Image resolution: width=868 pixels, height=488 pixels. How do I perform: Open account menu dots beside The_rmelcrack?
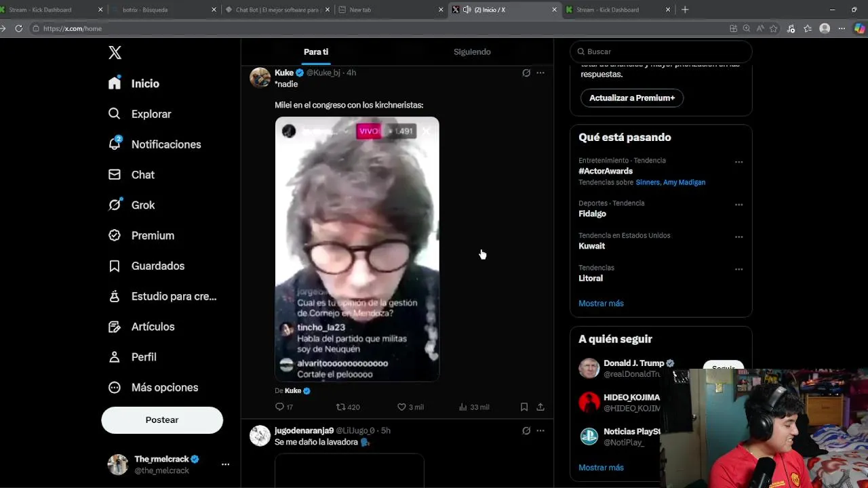225,464
